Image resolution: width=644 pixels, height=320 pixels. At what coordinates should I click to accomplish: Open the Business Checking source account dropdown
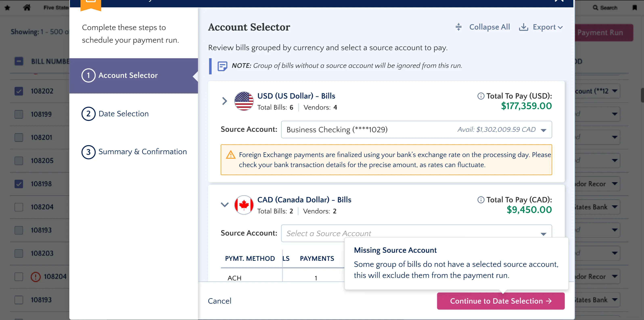416,130
